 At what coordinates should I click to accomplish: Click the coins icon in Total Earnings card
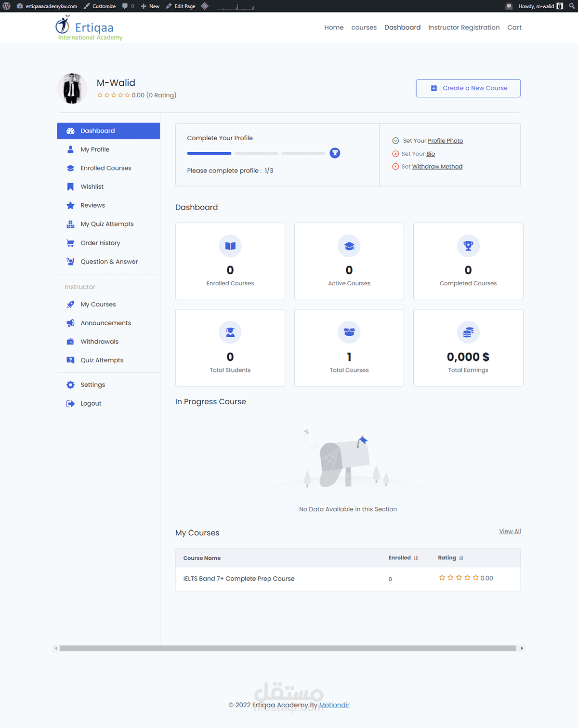tap(468, 332)
